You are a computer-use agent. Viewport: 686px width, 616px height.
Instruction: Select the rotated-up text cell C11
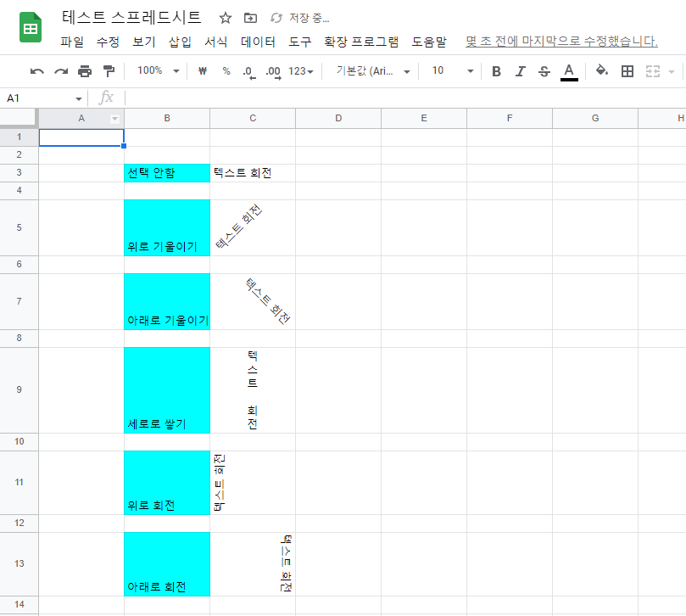click(x=253, y=483)
